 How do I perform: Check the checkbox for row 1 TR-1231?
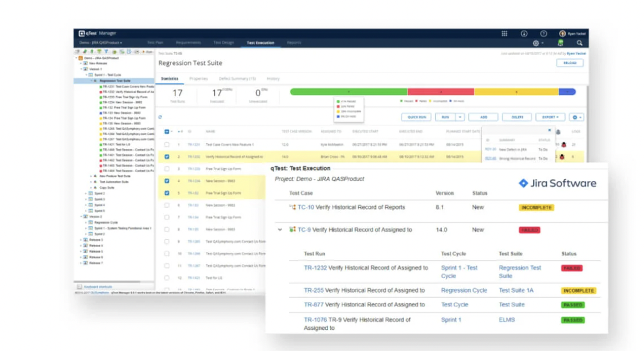click(167, 144)
